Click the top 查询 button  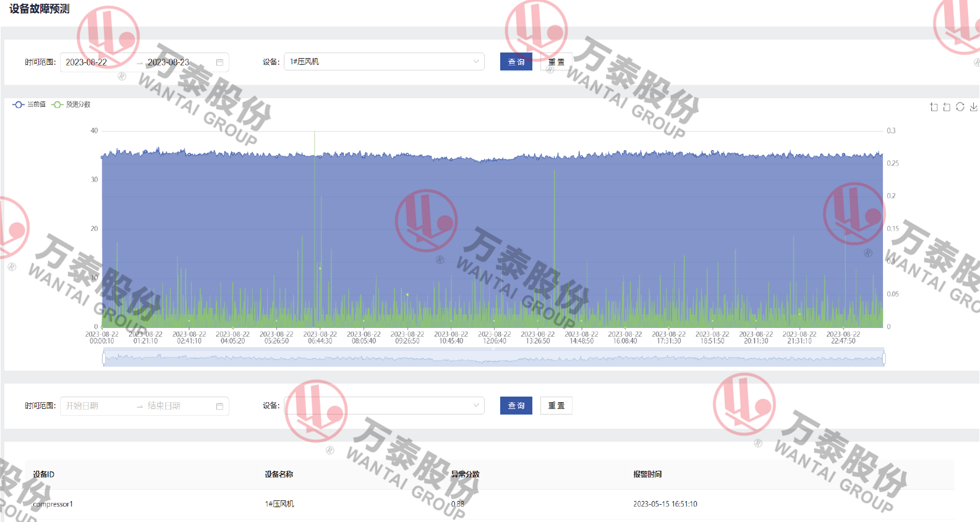(x=516, y=62)
